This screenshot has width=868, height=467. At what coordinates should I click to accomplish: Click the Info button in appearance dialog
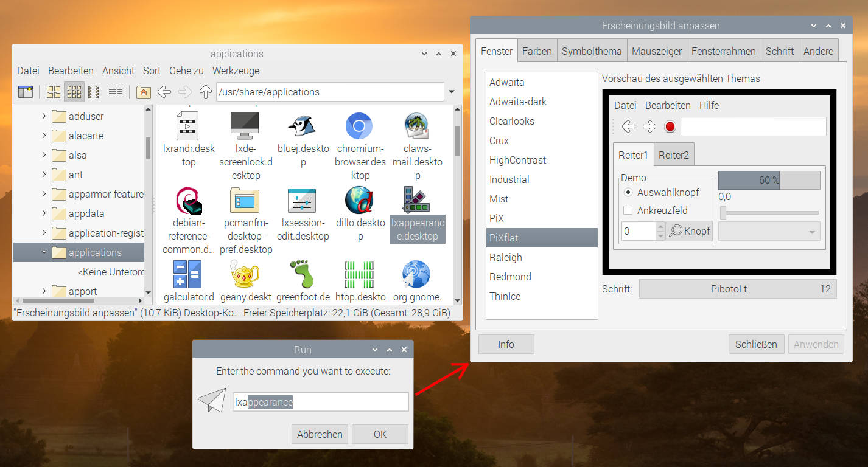tap(506, 344)
